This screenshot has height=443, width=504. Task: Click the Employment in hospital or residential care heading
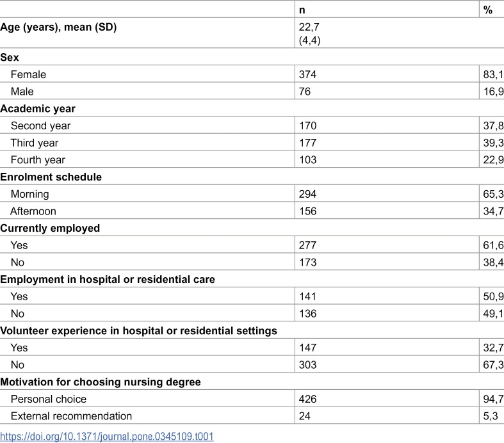tap(108, 280)
